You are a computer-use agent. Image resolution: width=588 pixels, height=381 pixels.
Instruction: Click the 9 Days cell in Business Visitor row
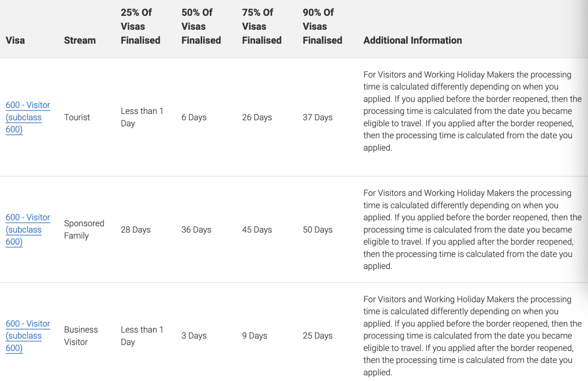coord(254,336)
